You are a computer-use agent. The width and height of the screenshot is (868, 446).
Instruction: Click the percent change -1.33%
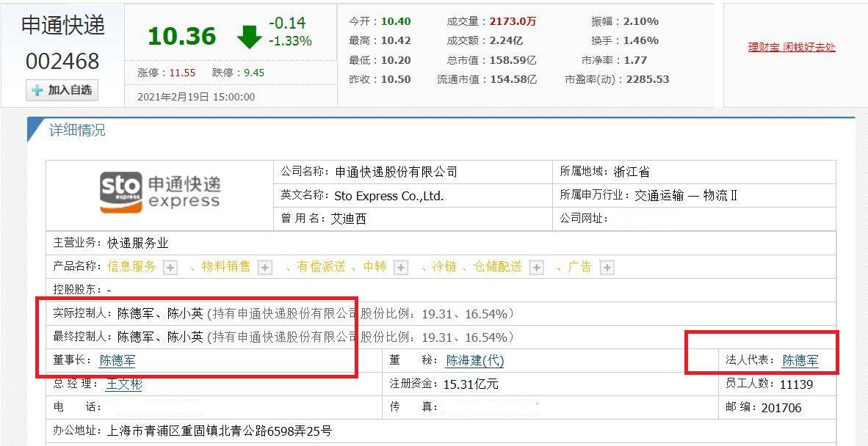(x=290, y=41)
